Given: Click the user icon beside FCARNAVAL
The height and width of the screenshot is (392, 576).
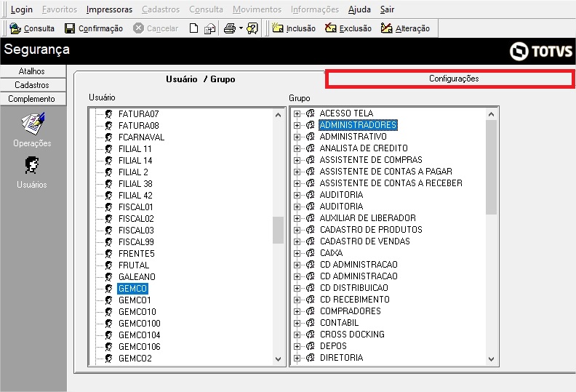Looking at the screenshot, I should (109, 137).
